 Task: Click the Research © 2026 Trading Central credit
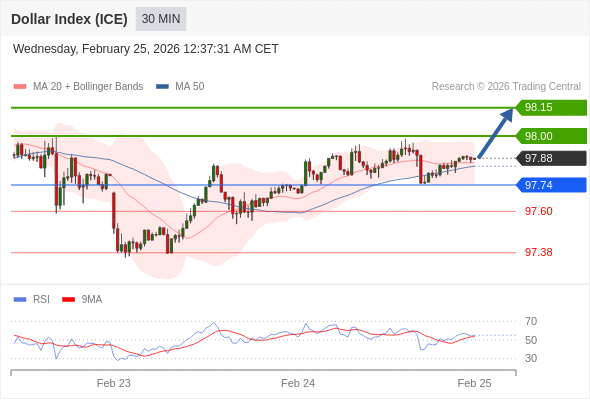[x=506, y=87]
